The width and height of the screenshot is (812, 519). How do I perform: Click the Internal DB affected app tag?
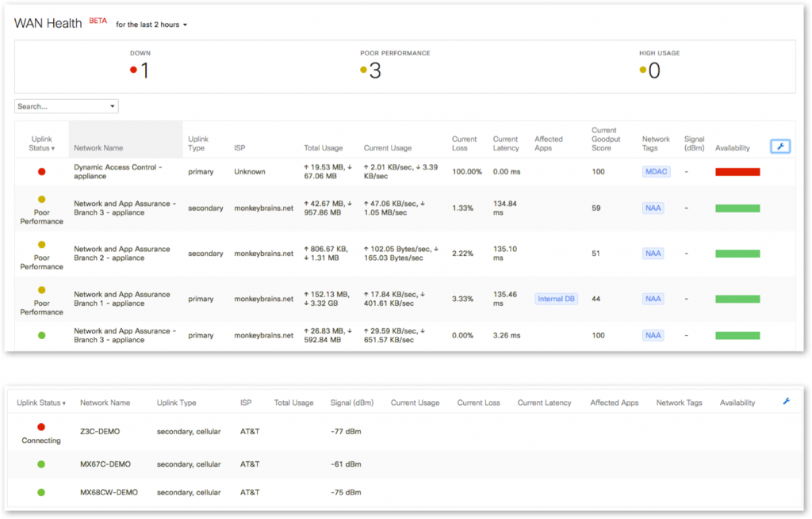[556, 299]
